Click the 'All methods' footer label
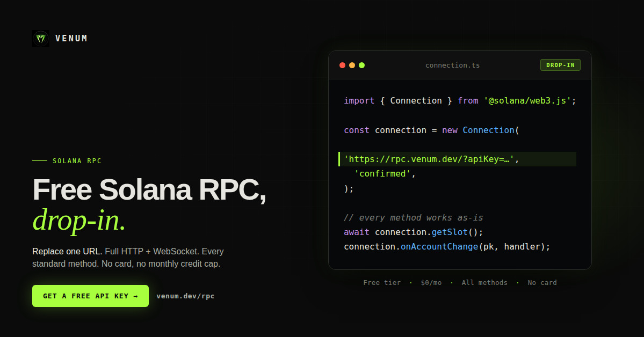644x337 pixels. pyautogui.click(x=484, y=282)
